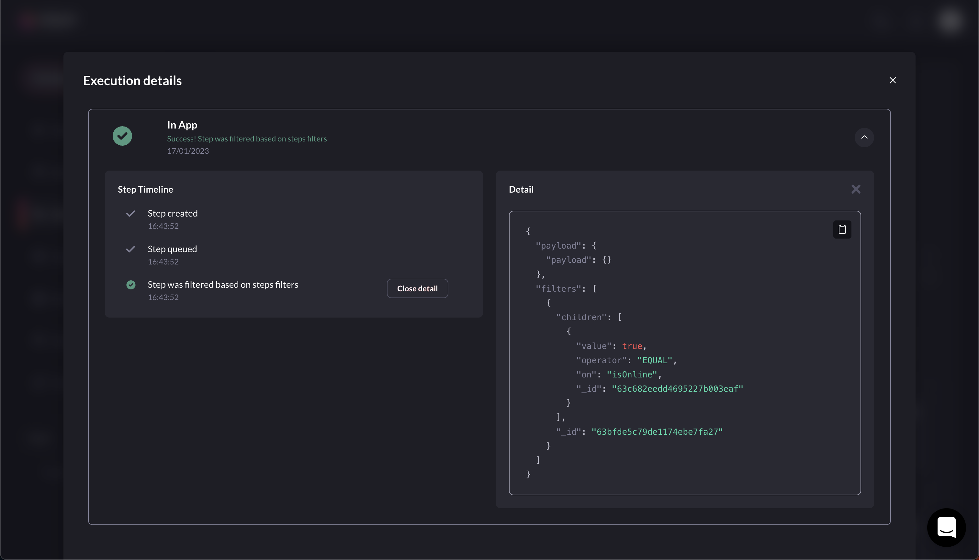This screenshot has height=560, width=979.
Task: Click the green filtered step status icon
Action: click(131, 285)
